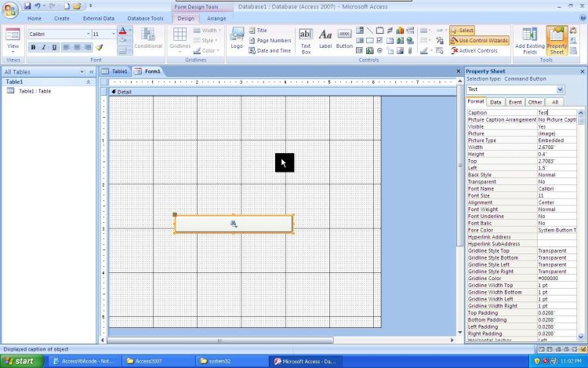
Task: Click the Logo button
Action: click(x=237, y=38)
